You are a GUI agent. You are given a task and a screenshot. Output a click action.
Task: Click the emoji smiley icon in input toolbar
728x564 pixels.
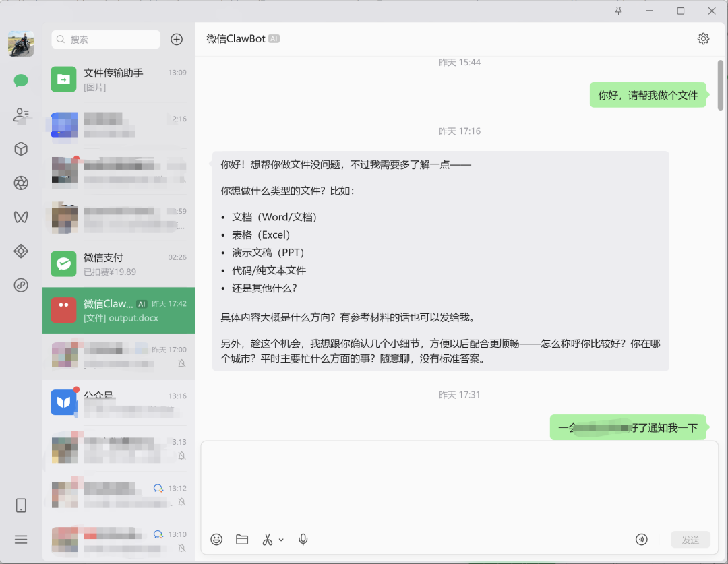[x=216, y=539]
